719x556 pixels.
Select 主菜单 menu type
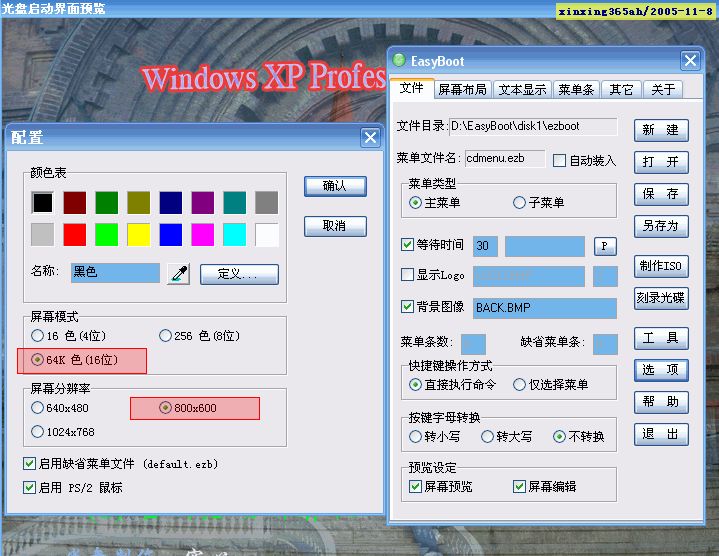pyautogui.click(x=435, y=203)
